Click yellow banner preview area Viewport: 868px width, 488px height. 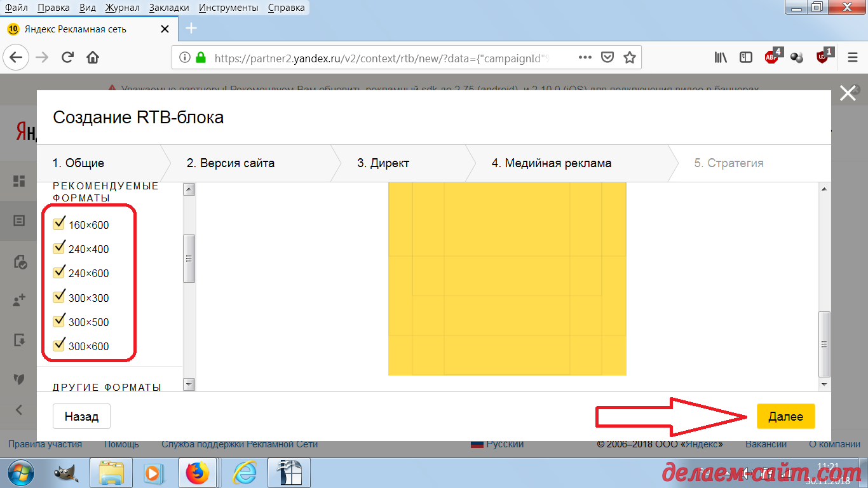(x=507, y=279)
